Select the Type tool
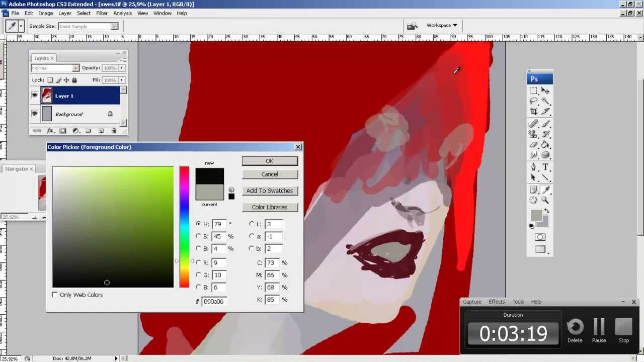This screenshot has width=644, height=362. [545, 167]
